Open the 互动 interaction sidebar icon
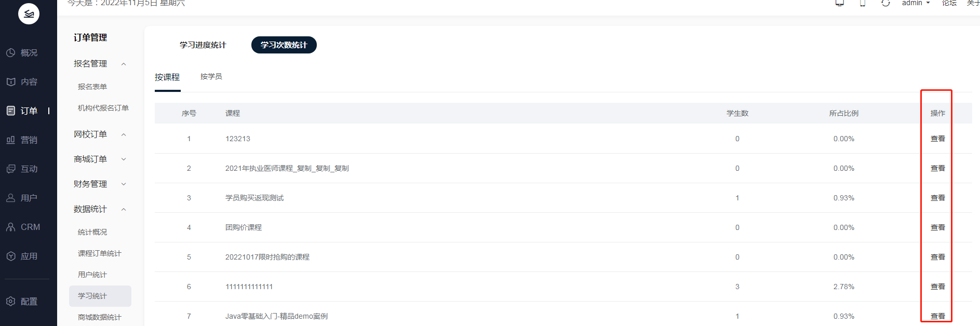 pyautogui.click(x=11, y=169)
